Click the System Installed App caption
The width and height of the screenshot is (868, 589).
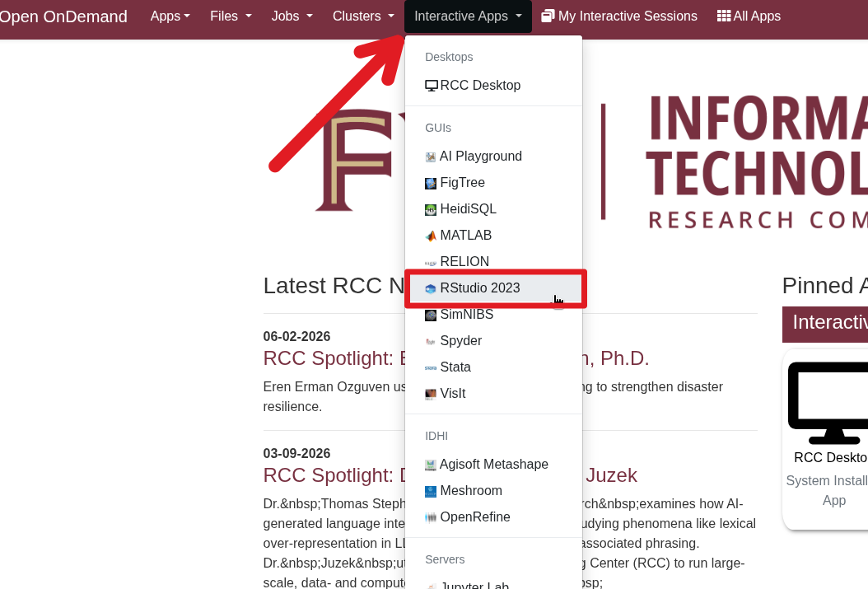pyautogui.click(x=827, y=490)
